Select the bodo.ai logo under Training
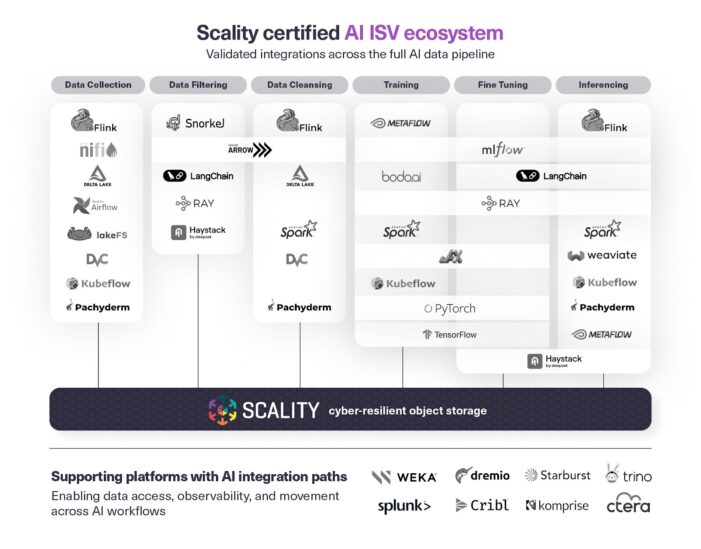This screenshot has height=549, width=701. (x=400, y=176)
